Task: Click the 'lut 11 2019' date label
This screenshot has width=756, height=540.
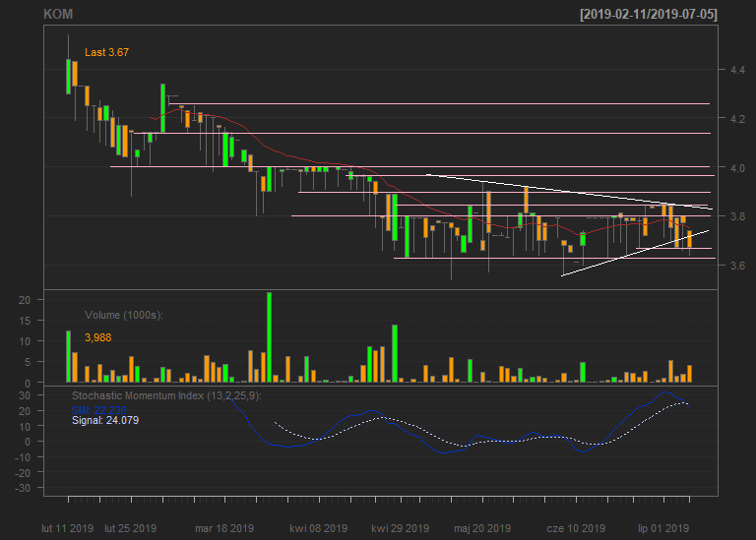Action: tap(68, 528)
